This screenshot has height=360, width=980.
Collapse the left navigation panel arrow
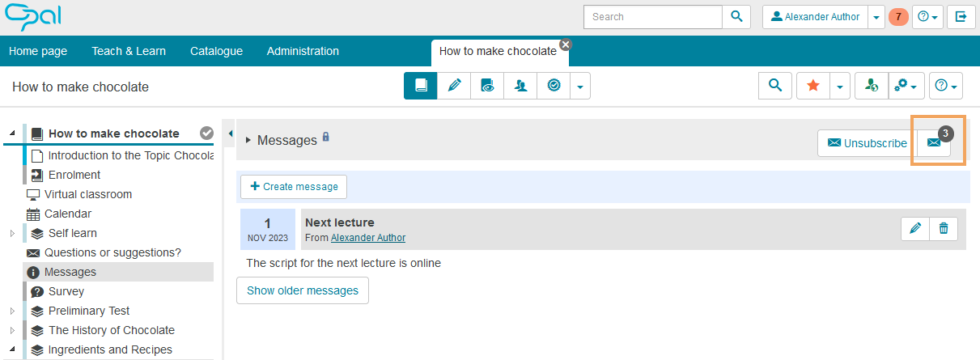point(231,133)
